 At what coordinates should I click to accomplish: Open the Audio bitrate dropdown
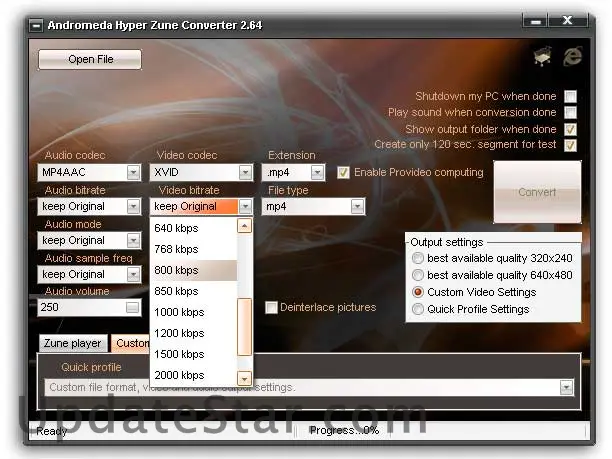133,206
